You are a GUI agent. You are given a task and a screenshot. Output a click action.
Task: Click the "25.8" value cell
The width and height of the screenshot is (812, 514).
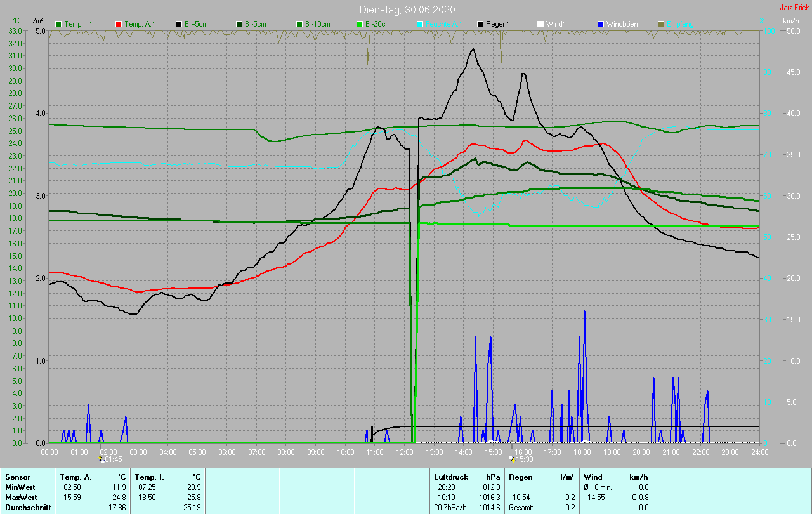click(x=193, y=497)
